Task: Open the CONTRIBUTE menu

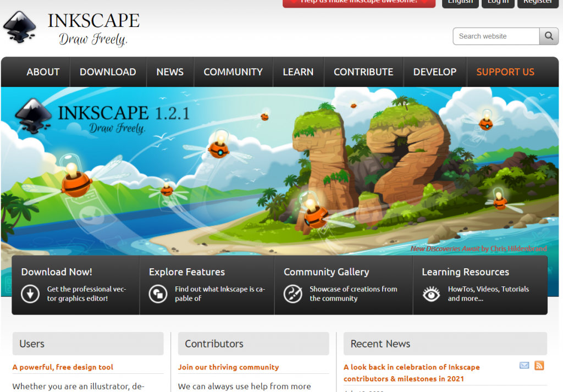Action: click(x=363, y=72)
